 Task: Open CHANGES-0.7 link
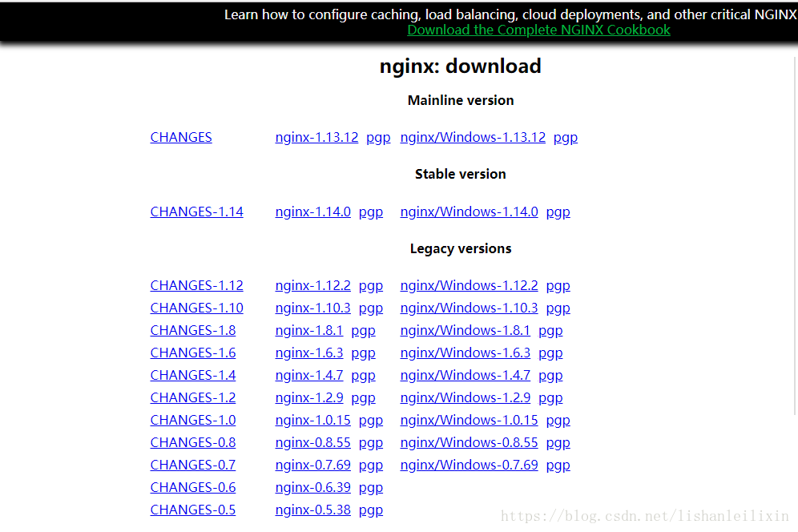click(193, 465)
